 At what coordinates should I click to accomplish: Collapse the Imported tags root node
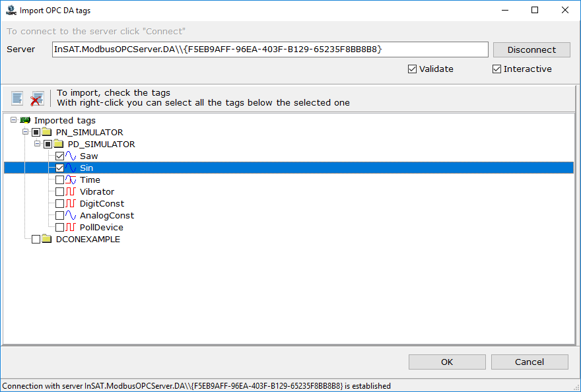(14, 119)
